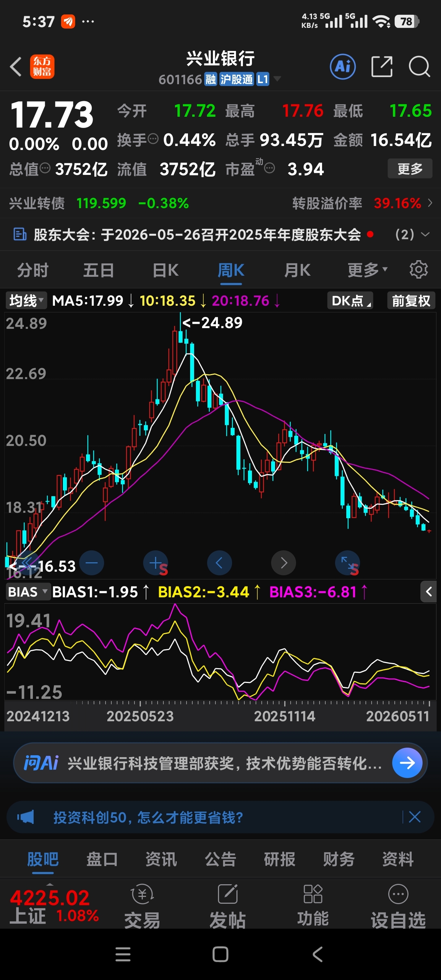
Task: Toggle the DK点 option
Action: 350,301
